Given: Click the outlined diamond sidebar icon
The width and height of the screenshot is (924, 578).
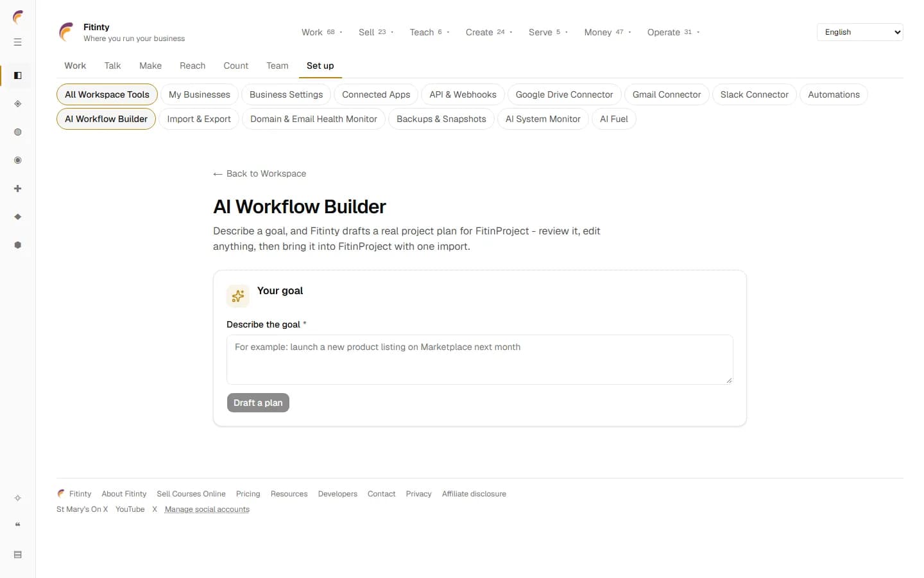Looking at the screenshot, I should (18, 104).
